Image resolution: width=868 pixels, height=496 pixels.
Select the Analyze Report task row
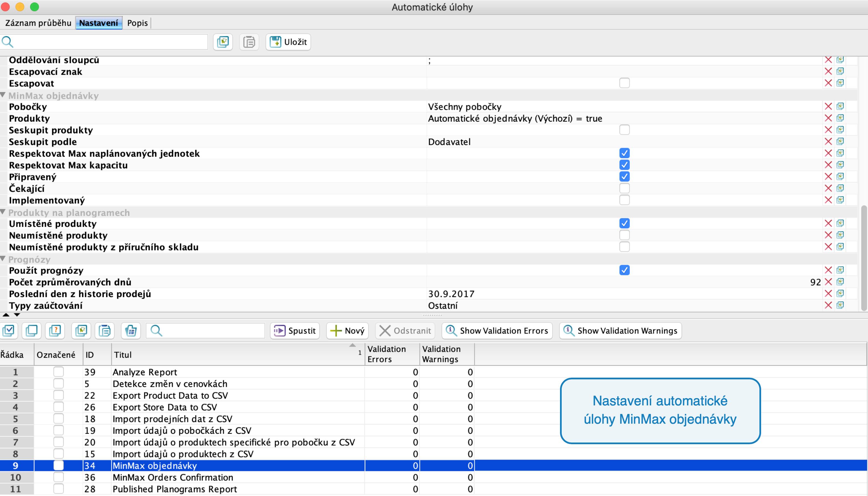pos(433,372)
